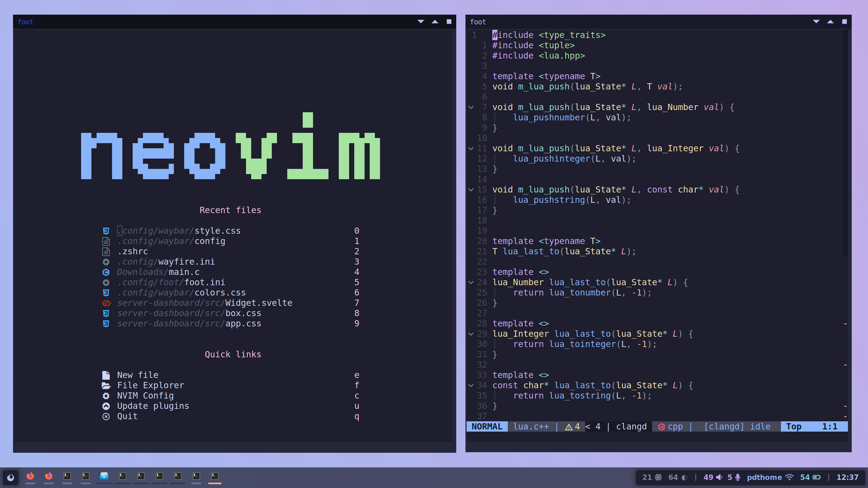Click the battery icon in system tray

click(816, 477)
